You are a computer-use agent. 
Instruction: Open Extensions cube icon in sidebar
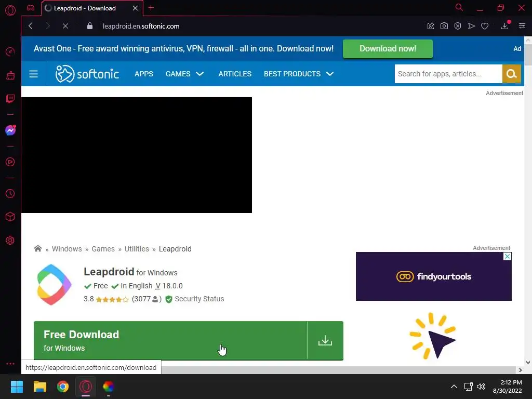pyautogui.click(x=10, y=217)
